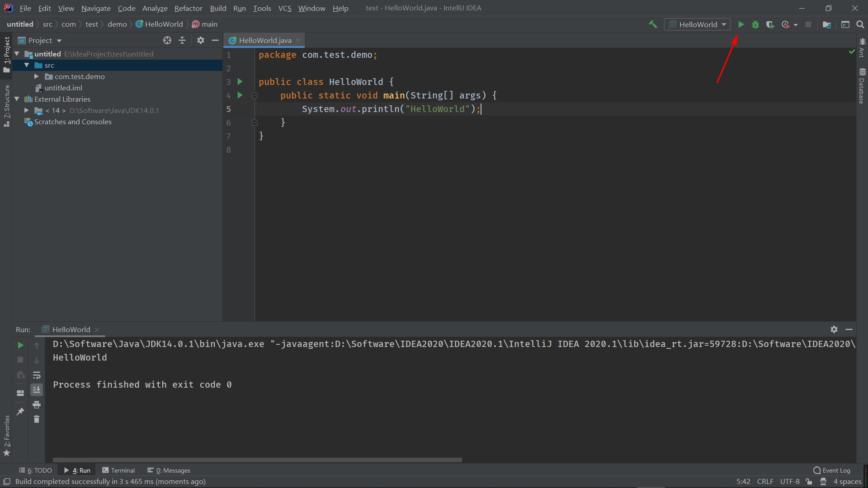The image size is (868, 488).
Task: Click the line:column 5:42 indicator
Action: 743,482
